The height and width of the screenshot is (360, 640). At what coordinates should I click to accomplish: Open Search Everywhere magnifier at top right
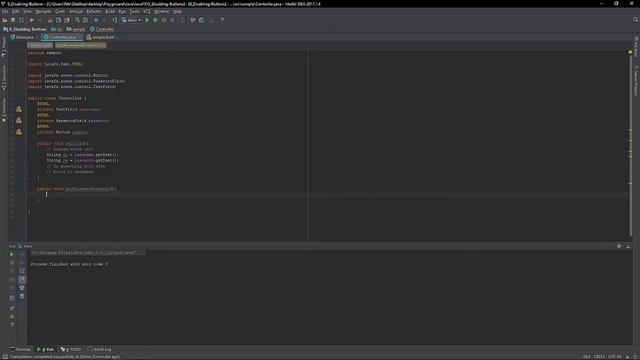636,20
